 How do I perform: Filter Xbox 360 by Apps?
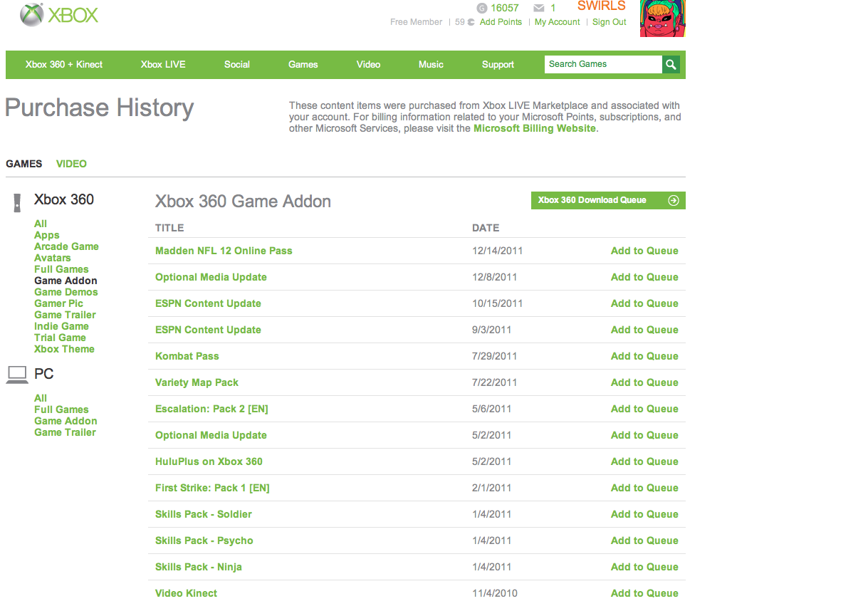coord(47,235)
